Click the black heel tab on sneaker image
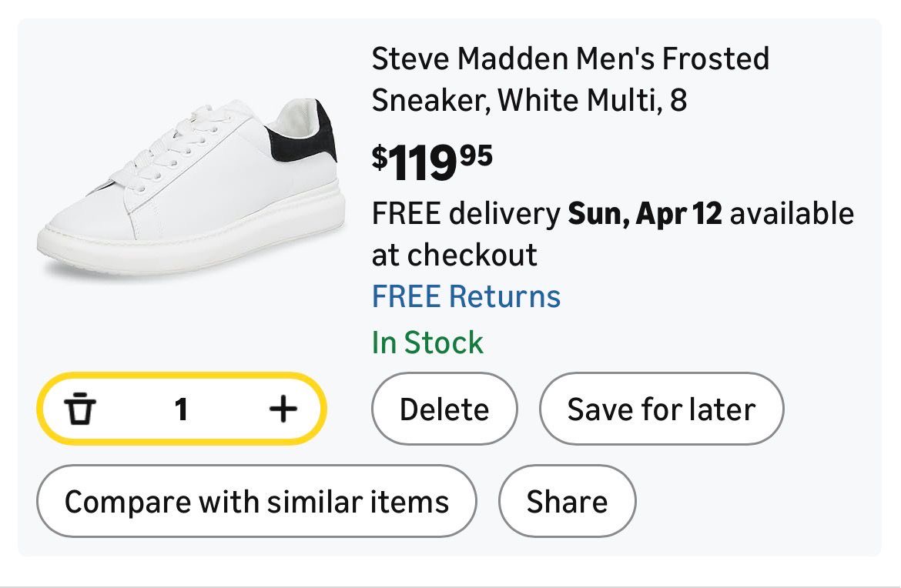 (306, 140)
